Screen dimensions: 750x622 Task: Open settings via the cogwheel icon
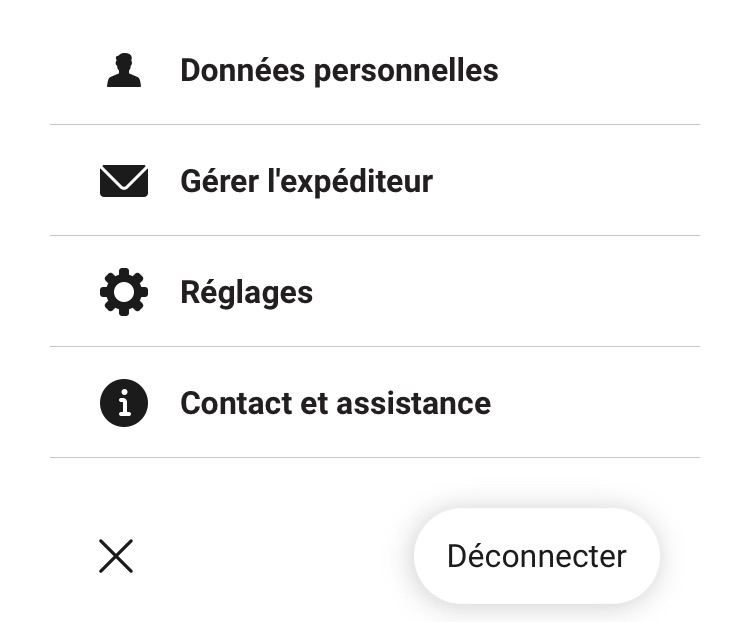[124, 292]
